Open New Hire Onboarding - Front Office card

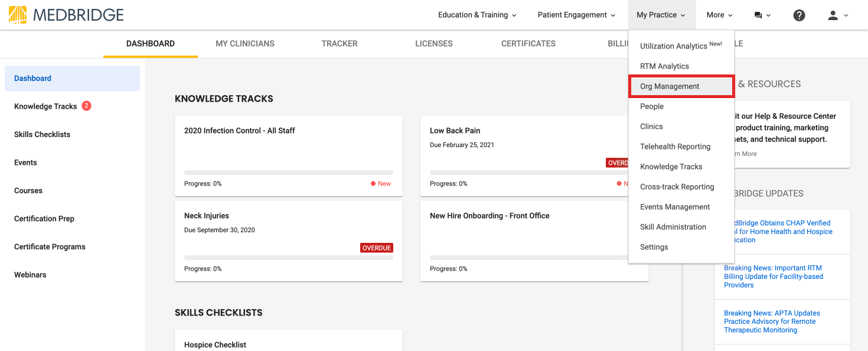coord(534,241)
